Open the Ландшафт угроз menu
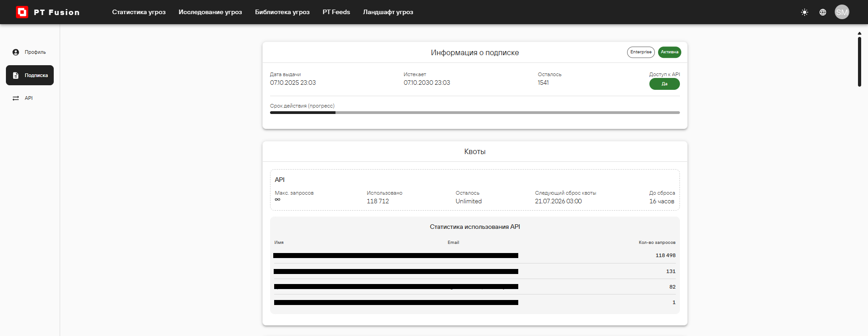This screenshot has width=868, height=336. click(388, 12)
